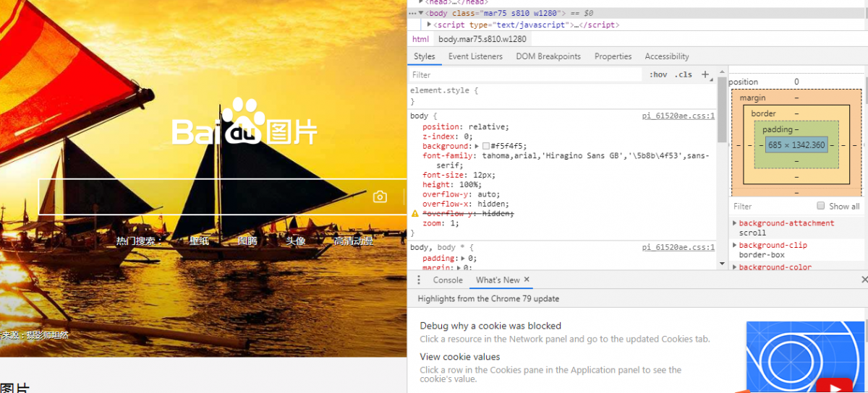Expand the head element node
Viewport: 868px width, 393px height.
(421, 2)
